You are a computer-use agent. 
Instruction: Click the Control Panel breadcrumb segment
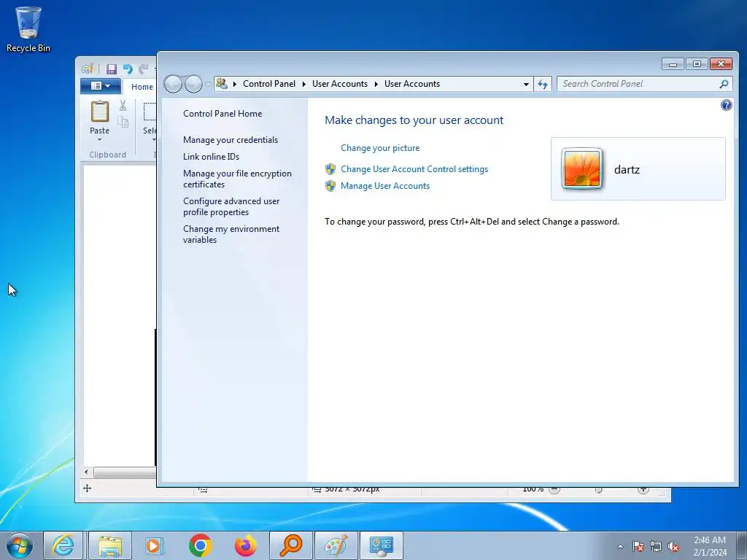point(269,84)
